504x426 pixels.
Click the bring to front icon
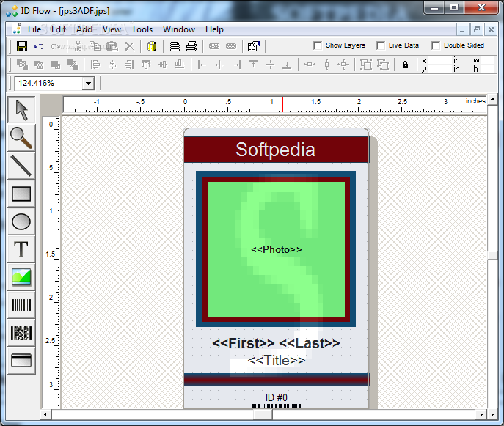tap(22, 65)
